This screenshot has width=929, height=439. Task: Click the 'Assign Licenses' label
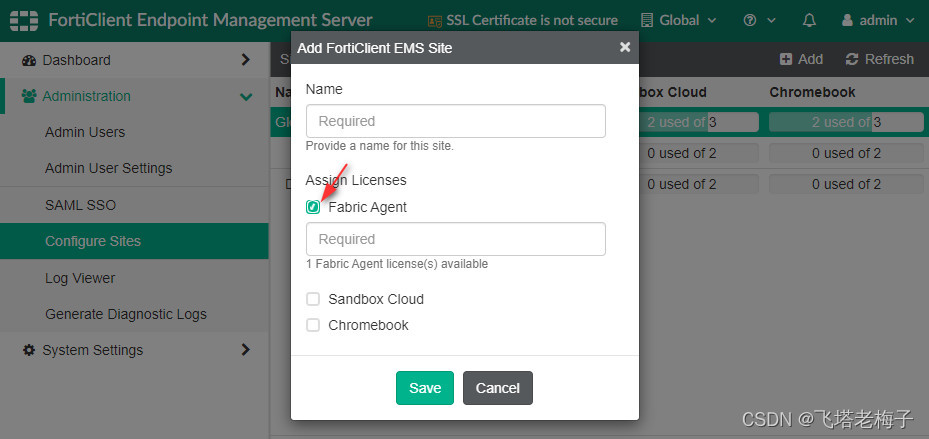coord(356,180)
